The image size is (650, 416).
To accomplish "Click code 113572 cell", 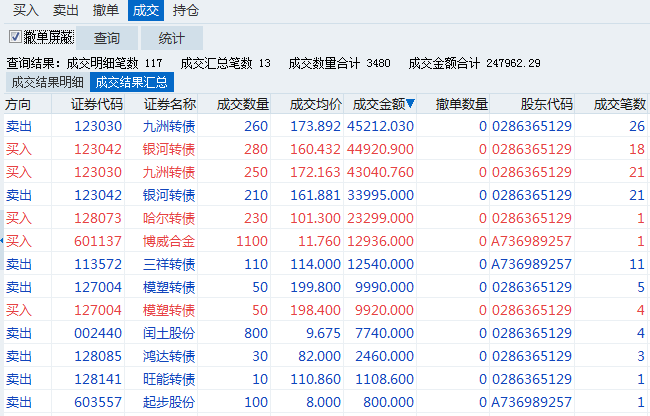I will point(98,264).
